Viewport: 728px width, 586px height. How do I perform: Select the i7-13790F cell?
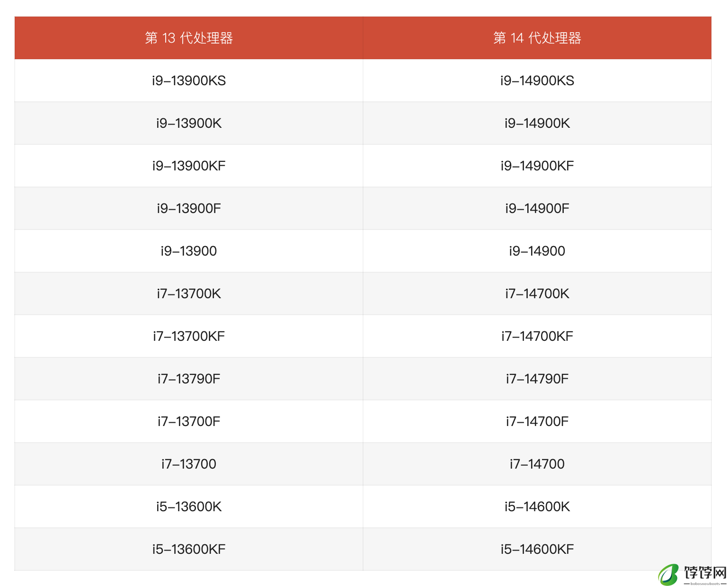[189, 379]
